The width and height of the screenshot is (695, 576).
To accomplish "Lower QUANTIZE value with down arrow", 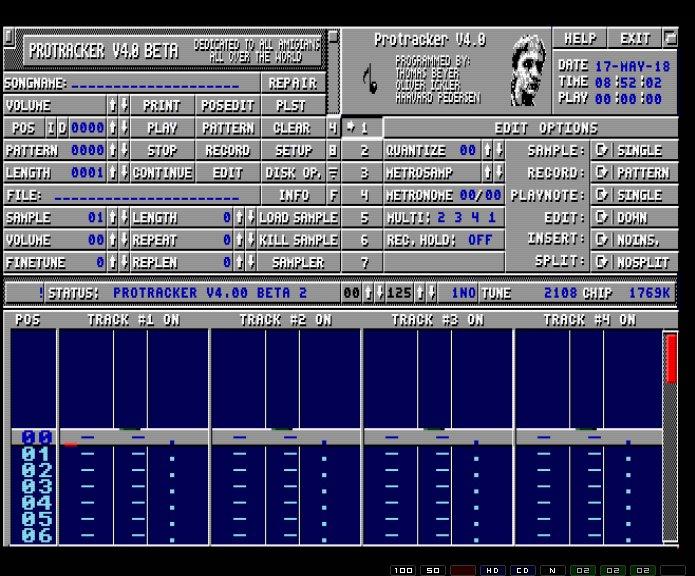I will 499,150.
